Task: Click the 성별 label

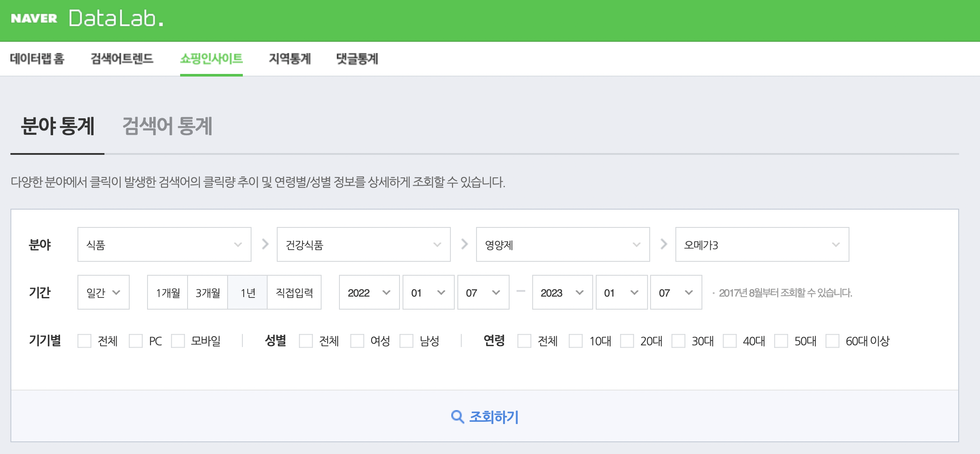Action: tap(275, 340)
